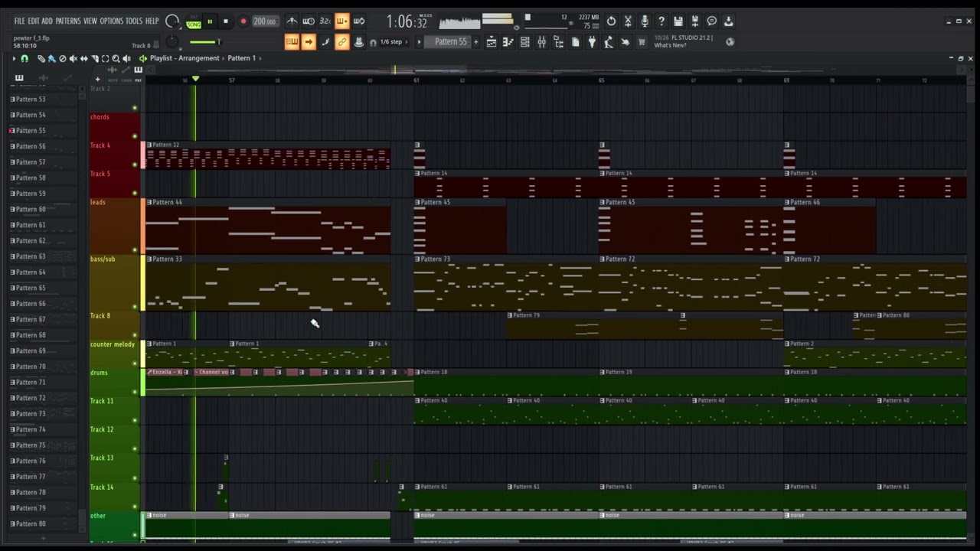980x551 pixels.
Task: Toggle the 3-2-1 recording countdown
Action: point(325,21)
